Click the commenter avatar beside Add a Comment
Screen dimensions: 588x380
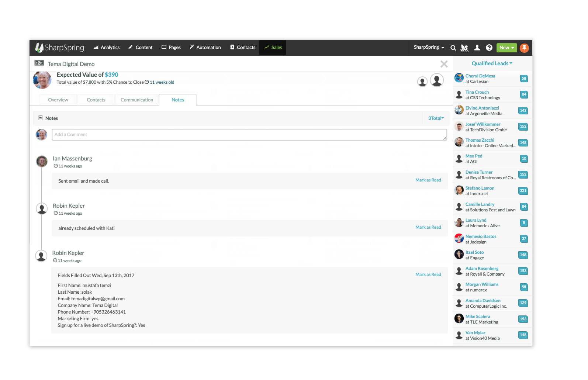[x=41, y=135]
